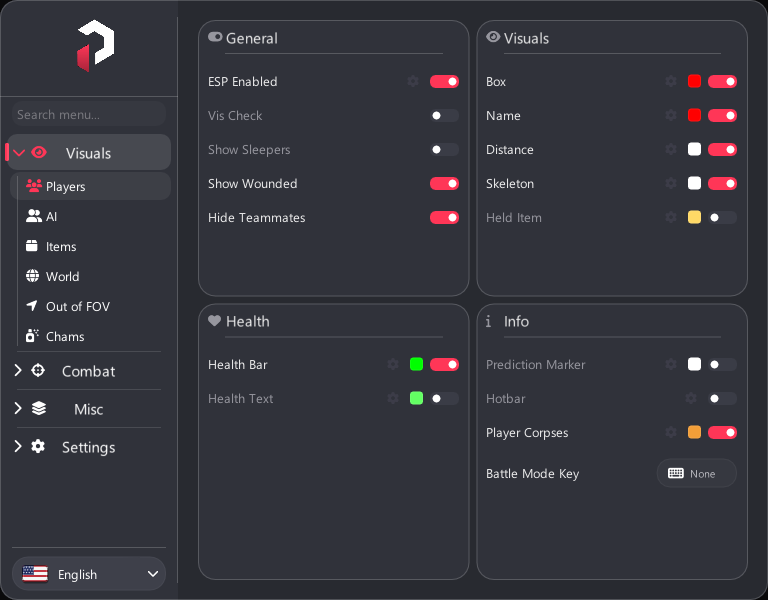Disable the ESP Enabled toggle
The height and width of the screenshot is (600, 768).
coord(444,81)
